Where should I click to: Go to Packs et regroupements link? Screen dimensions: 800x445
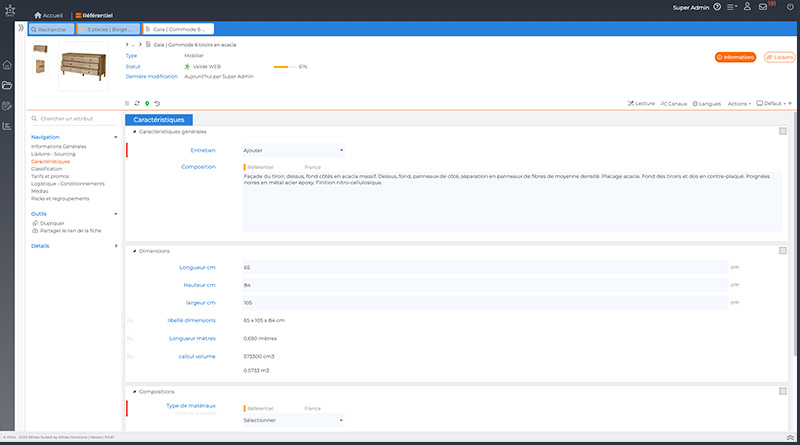click(x=60, y=199)
